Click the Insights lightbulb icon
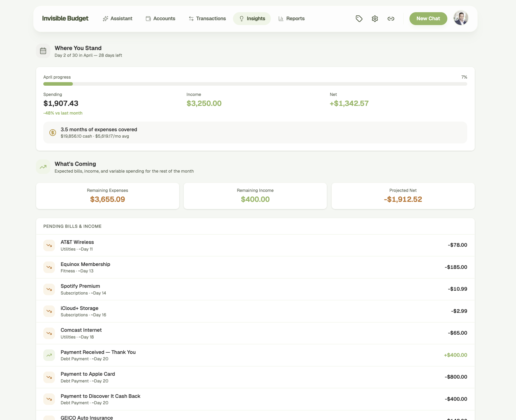 pyautogui.click(x=241, y=19)
